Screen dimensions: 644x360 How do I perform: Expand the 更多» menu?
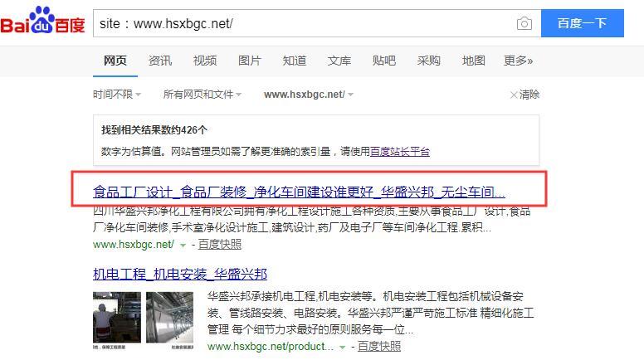[x=519, y=61]
